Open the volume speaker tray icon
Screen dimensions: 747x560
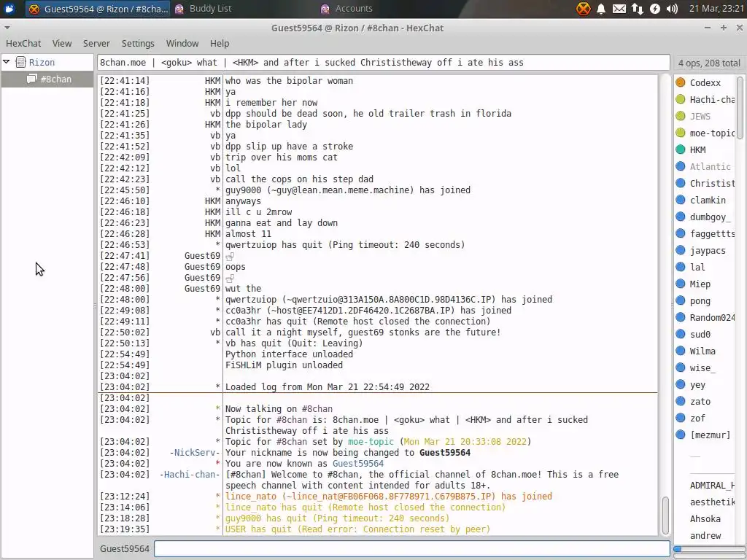(672, 9)
